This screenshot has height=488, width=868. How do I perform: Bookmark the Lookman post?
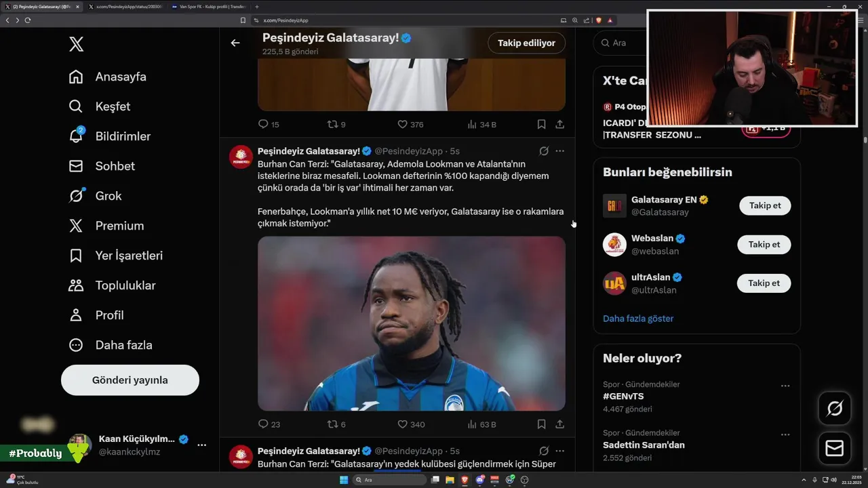tap(541, 424)
